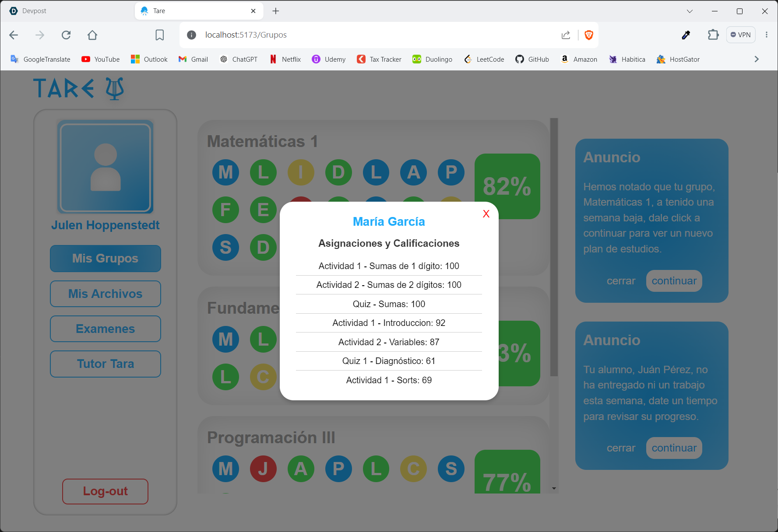Switch to the Devpost browser tab

[x=68, y=11]
